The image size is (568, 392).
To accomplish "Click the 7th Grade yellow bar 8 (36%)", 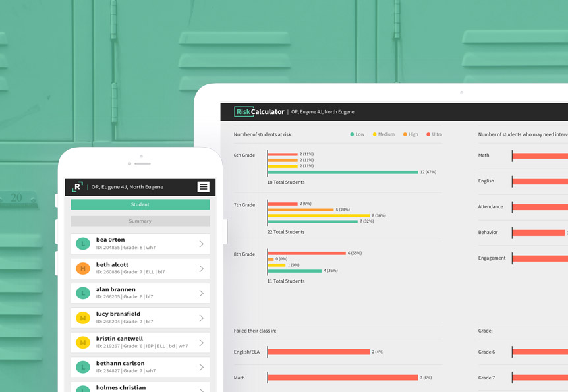I will [x=319, y=215].
